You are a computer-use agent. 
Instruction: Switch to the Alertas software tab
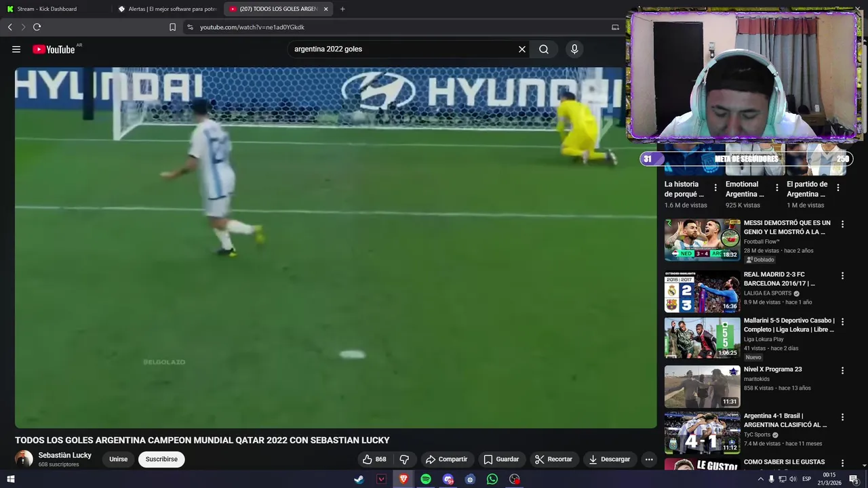[x=167, y=9]
